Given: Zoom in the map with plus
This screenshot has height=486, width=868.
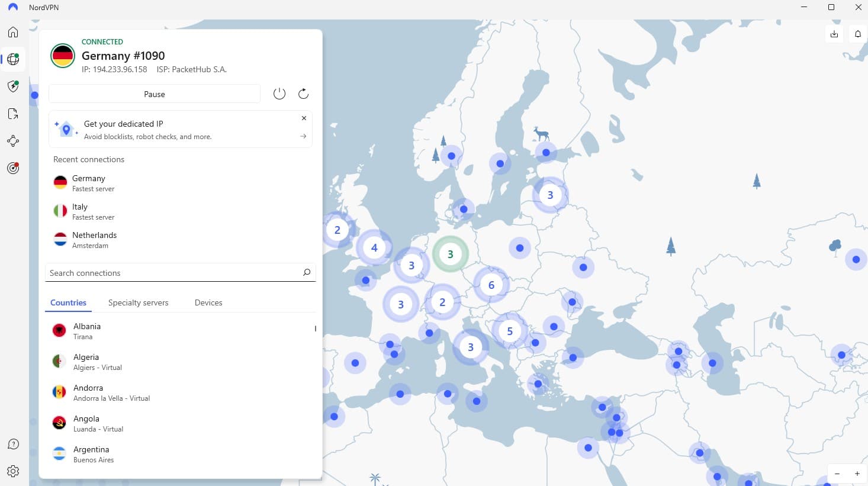Looking at the screenshot, I should [857, 474].
